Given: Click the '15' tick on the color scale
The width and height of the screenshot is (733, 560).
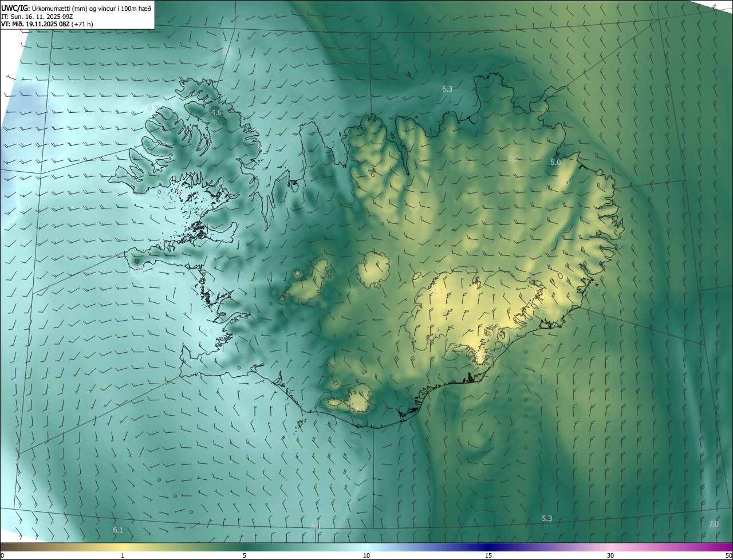Looking at the screenshot, I should 488,555.
